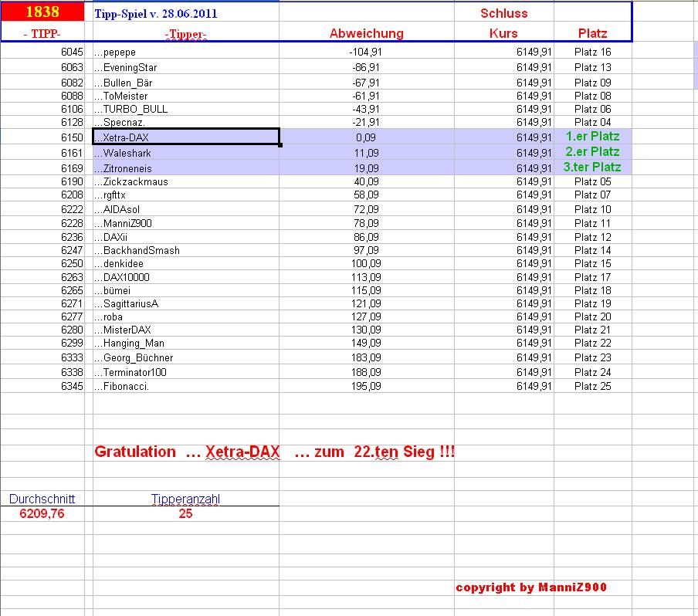Click the ...Hanging_Man cell
698x616 pixels.
point(185,343)
